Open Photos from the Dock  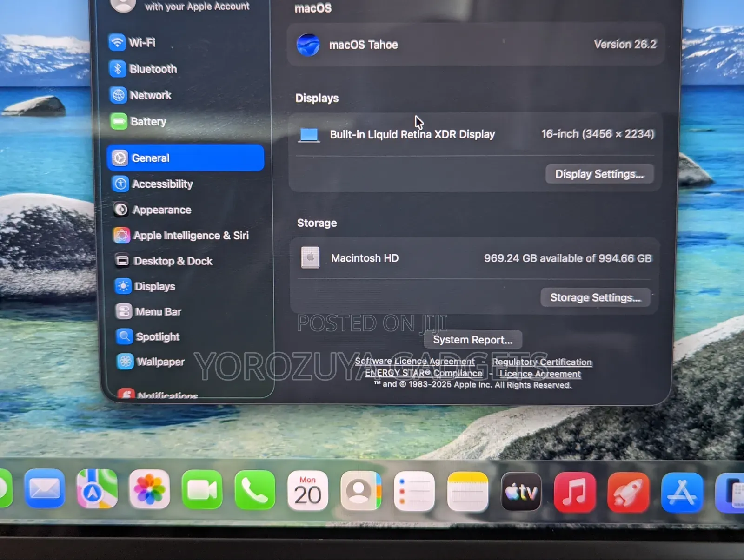(x=149, y=489)
